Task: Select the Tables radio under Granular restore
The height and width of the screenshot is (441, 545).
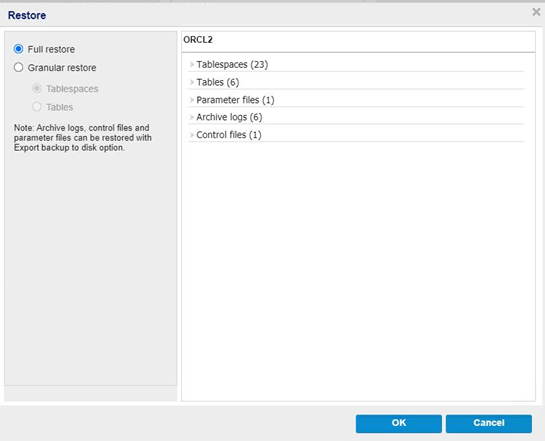Action: (36, 107)
